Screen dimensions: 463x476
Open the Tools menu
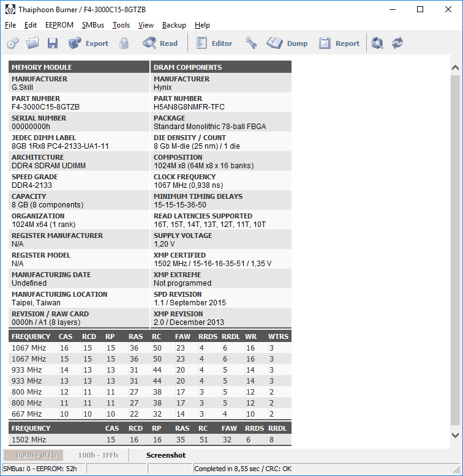(x=121, y=25)
